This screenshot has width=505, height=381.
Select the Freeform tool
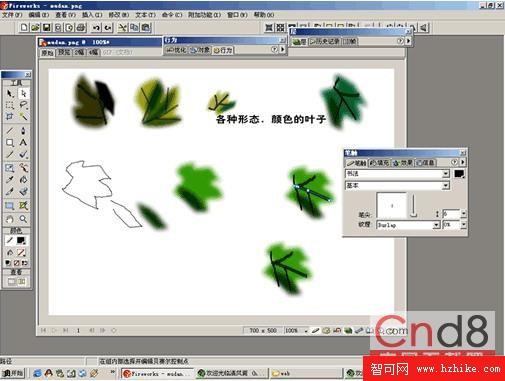click(23, 168)
